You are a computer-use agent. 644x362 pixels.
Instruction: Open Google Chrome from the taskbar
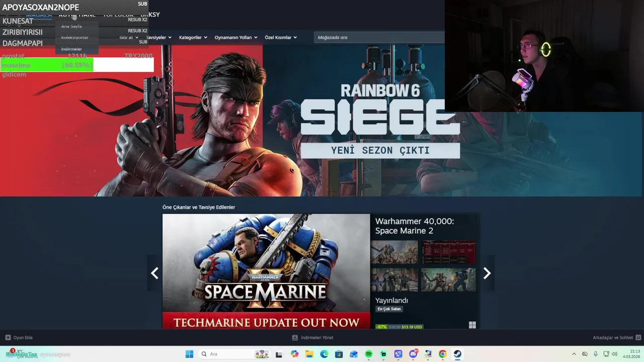coord(443,354)
